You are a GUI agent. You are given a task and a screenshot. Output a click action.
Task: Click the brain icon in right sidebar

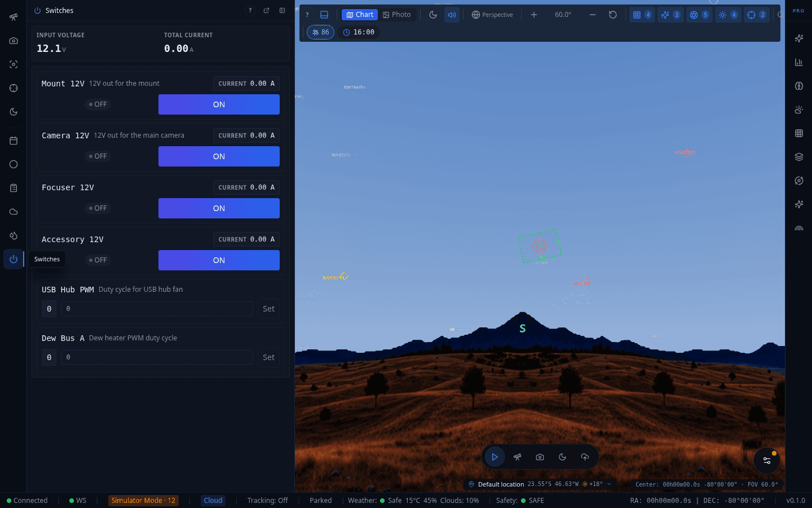click(x=798, y=86)
